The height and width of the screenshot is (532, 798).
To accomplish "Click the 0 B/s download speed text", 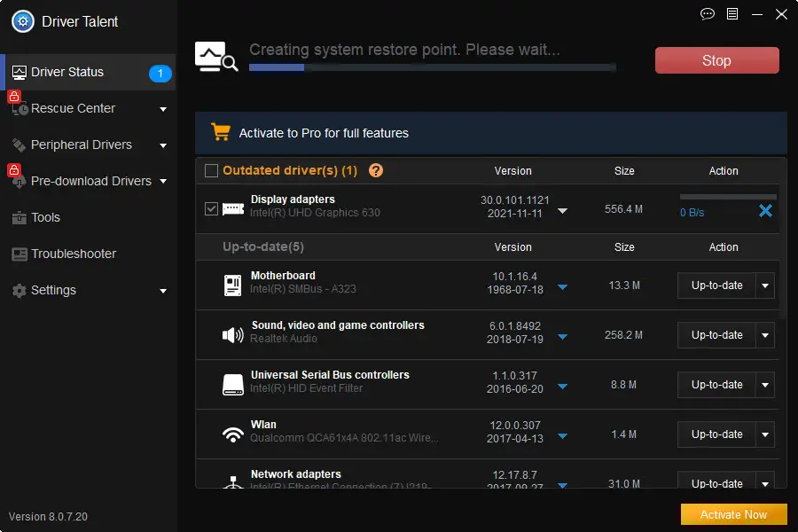I will [692, 213].
